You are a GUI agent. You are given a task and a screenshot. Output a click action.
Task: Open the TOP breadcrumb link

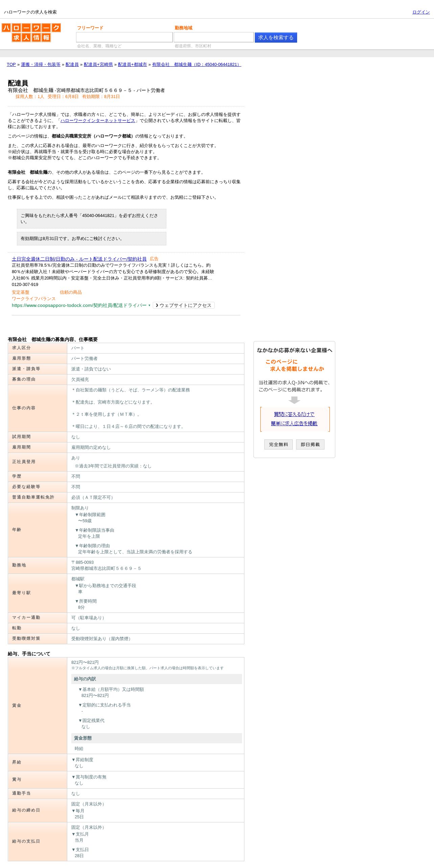11,65
